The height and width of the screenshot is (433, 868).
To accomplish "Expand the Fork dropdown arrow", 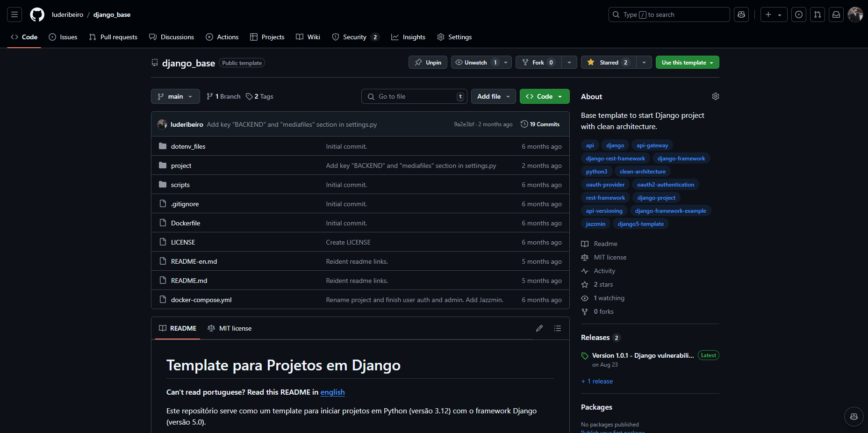I will tap(569, 62).
